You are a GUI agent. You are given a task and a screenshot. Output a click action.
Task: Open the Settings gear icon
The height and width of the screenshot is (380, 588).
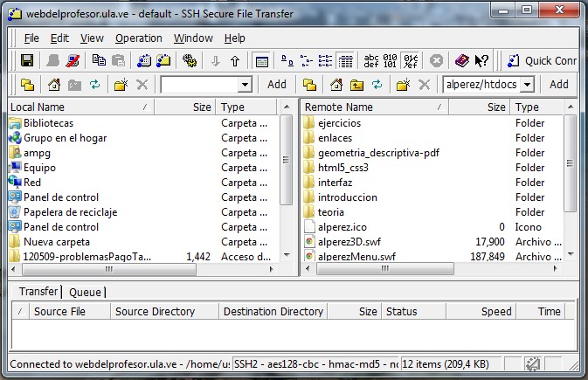(x=189, y=61)
